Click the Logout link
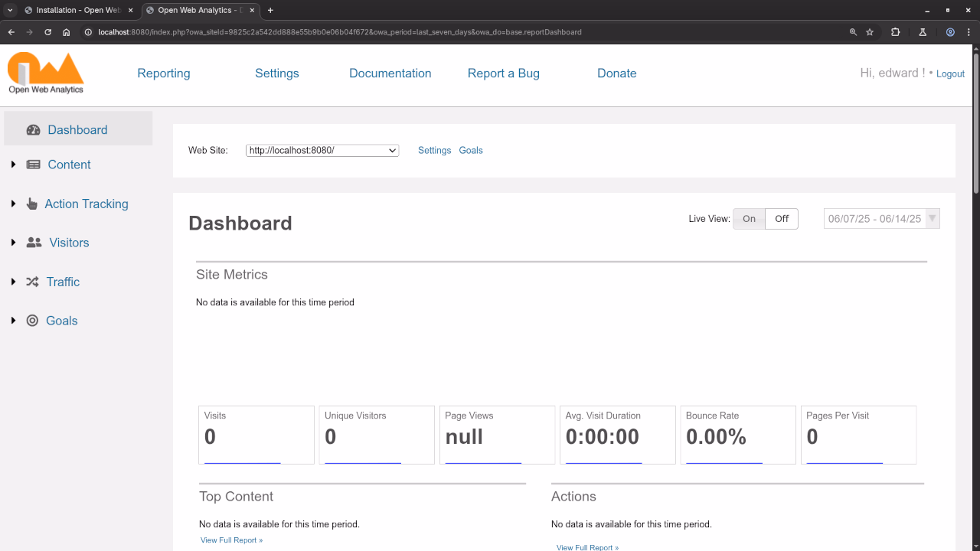Viewport: 980px width, 551px height. [950, 74]
